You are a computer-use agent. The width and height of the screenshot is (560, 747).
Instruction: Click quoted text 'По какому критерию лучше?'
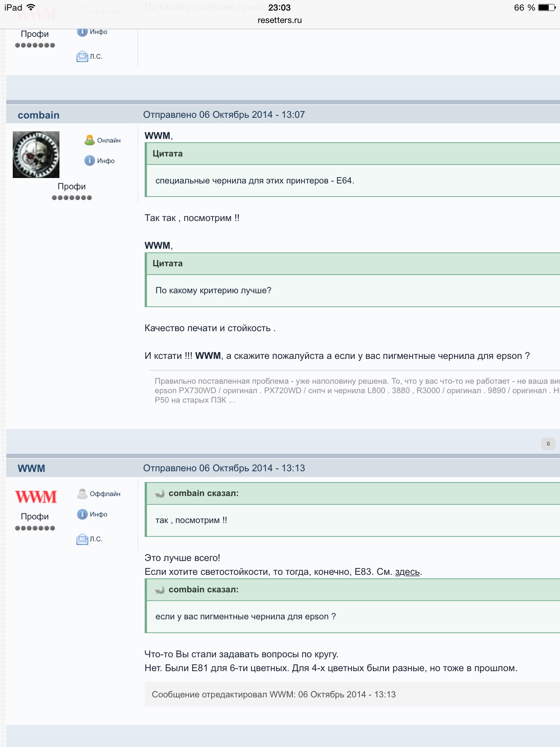coord(213,290)
